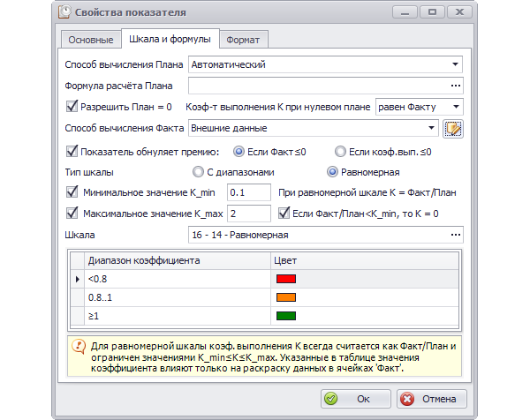Select Если коэф.вып. ≤0 radio button
This screenshot has width=530, height=420.
tap(340, 152)
